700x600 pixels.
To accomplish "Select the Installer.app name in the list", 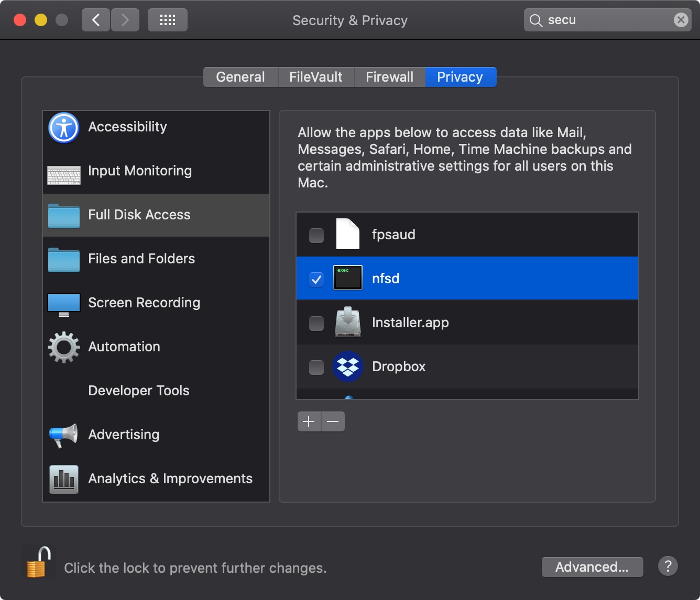I will coord(410,323).
